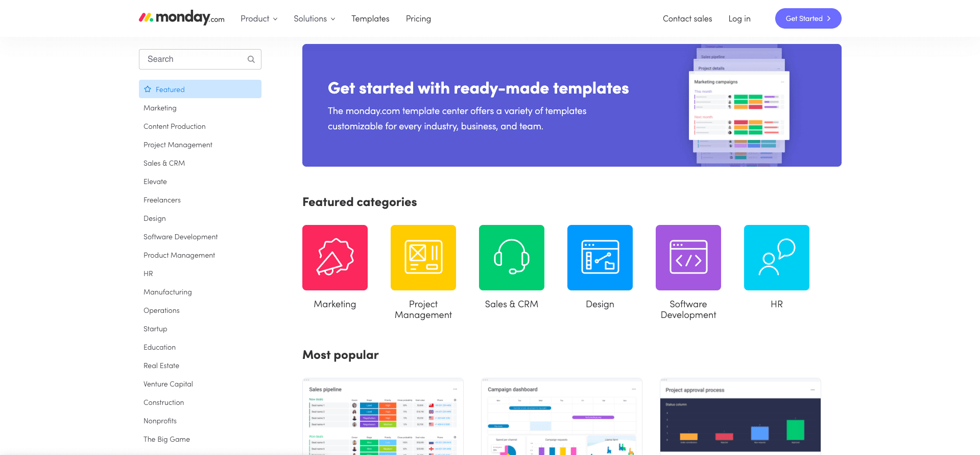Screen dimensions: 980x455
Task: Click the Sales & CRM label under green tile
Action: [512, 304]
